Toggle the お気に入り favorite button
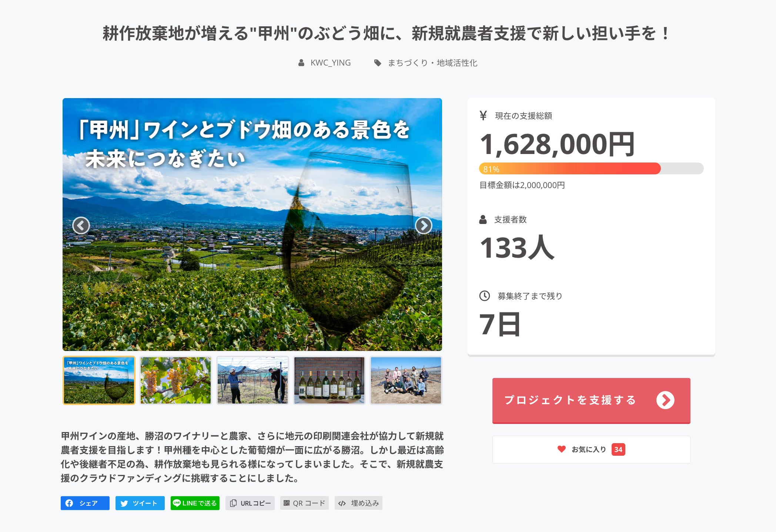This screenshot has height=532, width=776. tap(591, 449)
